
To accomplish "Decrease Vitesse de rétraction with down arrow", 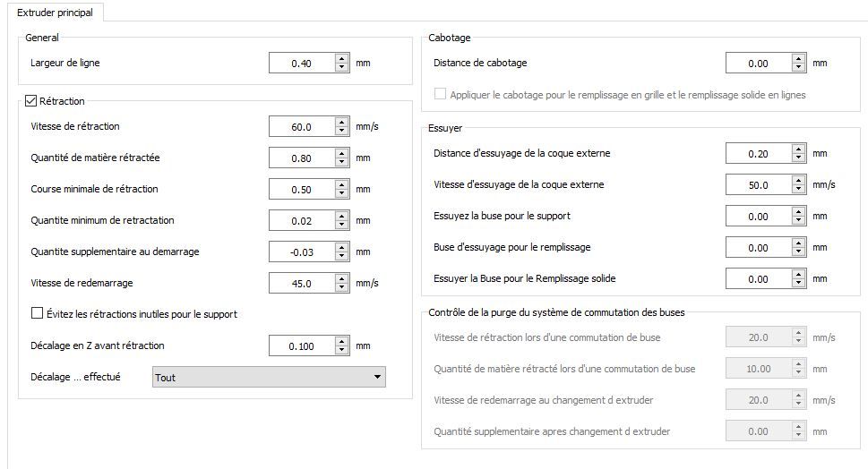I will pos(342,131).
